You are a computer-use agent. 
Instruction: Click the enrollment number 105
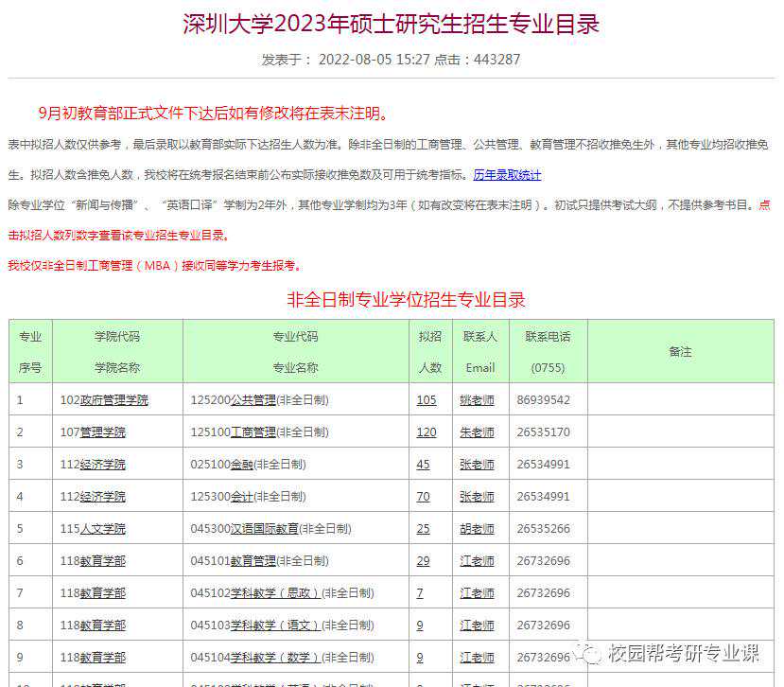pos(427,400)
